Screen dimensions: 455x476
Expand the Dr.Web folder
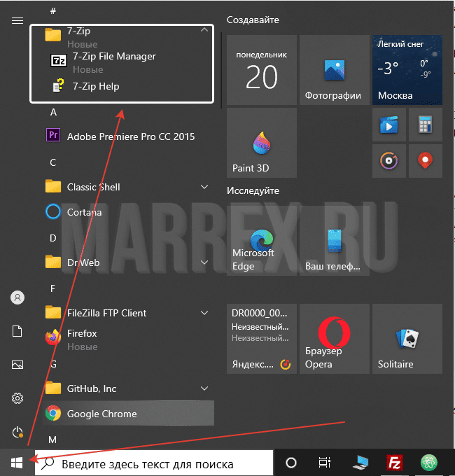click(x=204, y=262)
